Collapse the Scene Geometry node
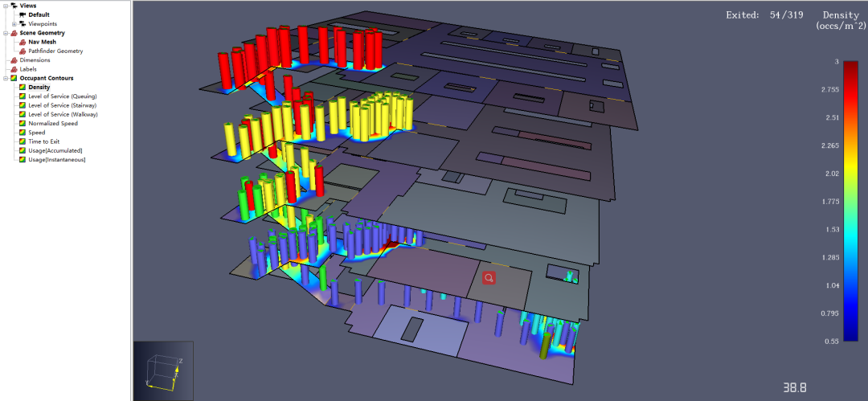Screen dimensions: 868x401 (x=5, y=33)
